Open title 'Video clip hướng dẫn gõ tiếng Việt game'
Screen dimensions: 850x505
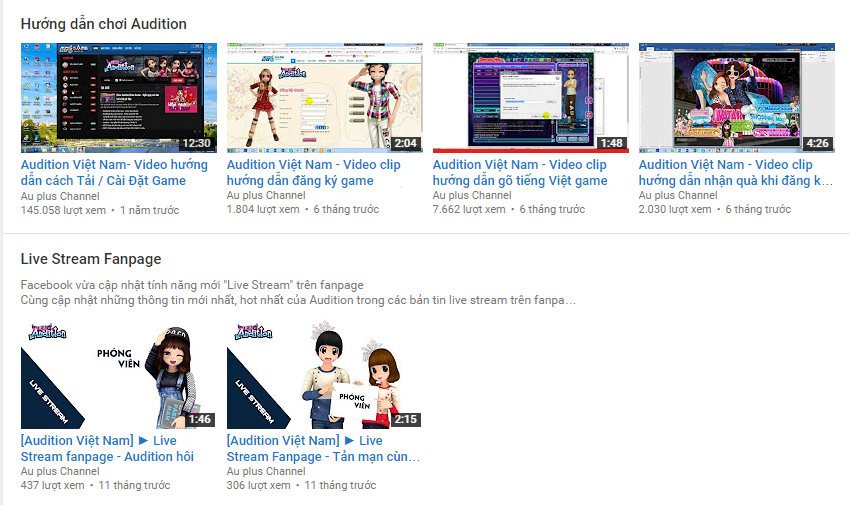520,172
